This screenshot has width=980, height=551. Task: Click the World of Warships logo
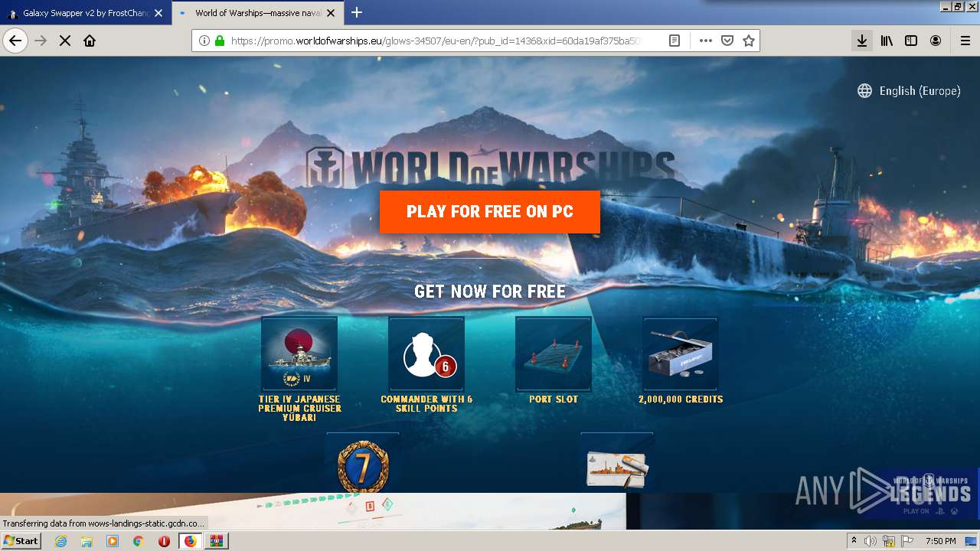tap(490, 166)
